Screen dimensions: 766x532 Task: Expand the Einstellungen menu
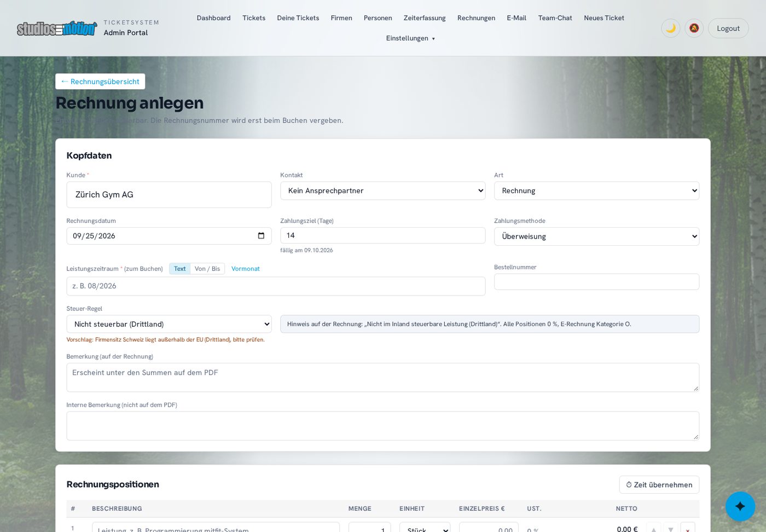(410, 38)
